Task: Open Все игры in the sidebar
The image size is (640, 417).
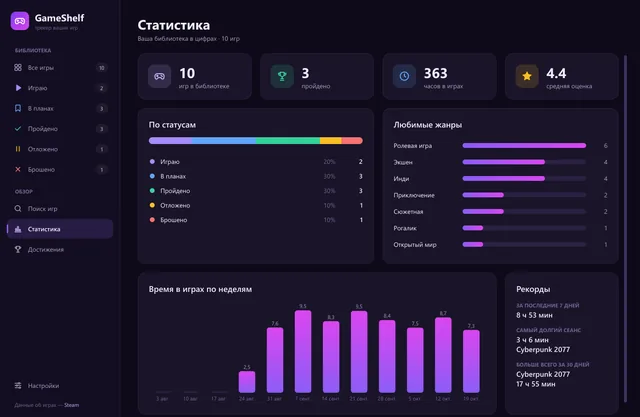Action: click(60, 67)
